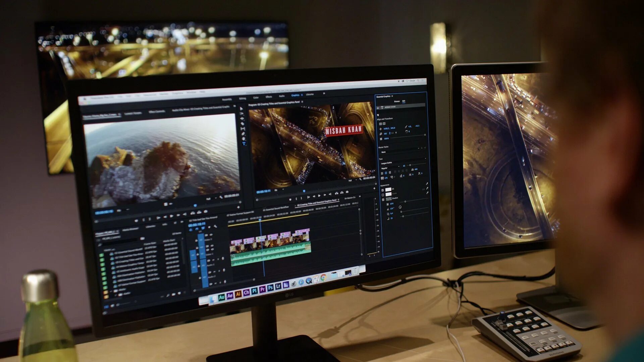Open After Effects from the dock

pos(230,296)
